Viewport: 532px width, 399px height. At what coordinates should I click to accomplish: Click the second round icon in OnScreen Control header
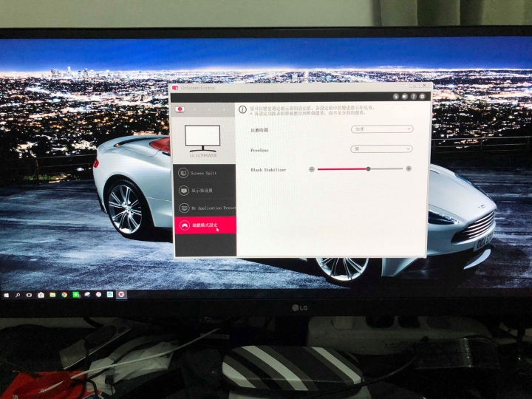coord(404,96)
